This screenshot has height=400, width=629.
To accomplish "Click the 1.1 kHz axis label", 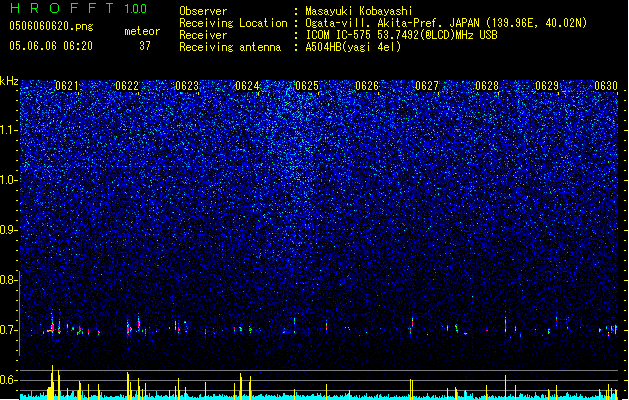I will pyautogui.click(x=9, y=130).
